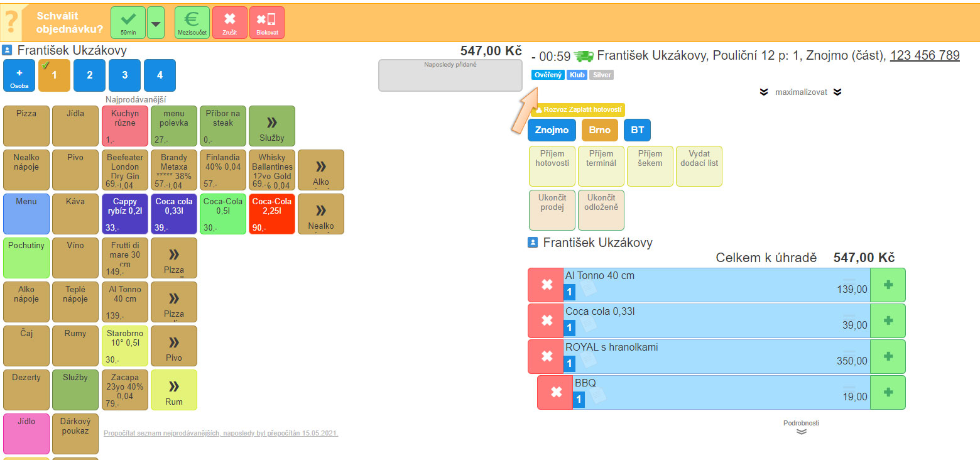Approve the order with the green checkmark
The height and width of the screenshot is (460, 980).
click(x=128, y=23)
